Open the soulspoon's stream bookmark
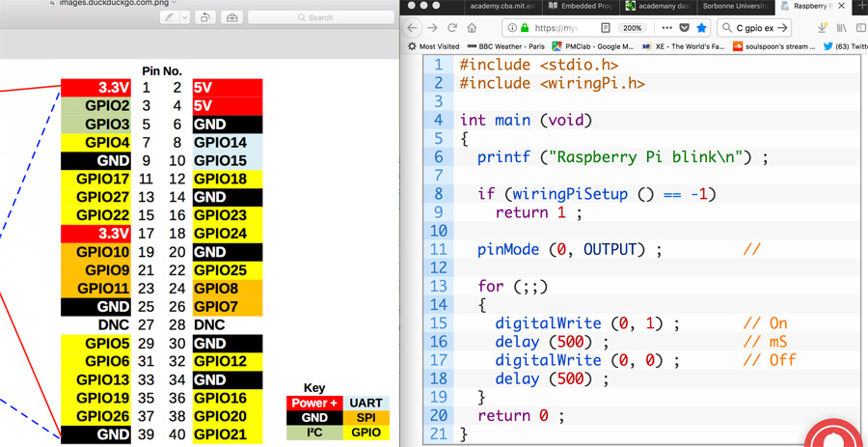Image resolution: width=868 pixels, height=447 pixels. pos(773,46)
